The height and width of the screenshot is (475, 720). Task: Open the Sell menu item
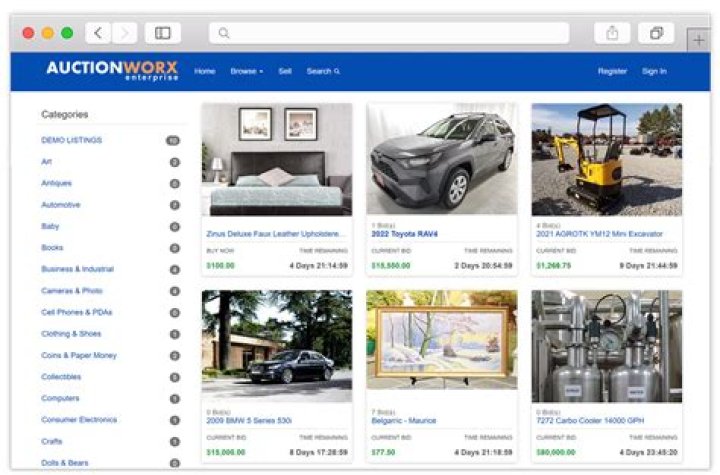tap(285, 72)
